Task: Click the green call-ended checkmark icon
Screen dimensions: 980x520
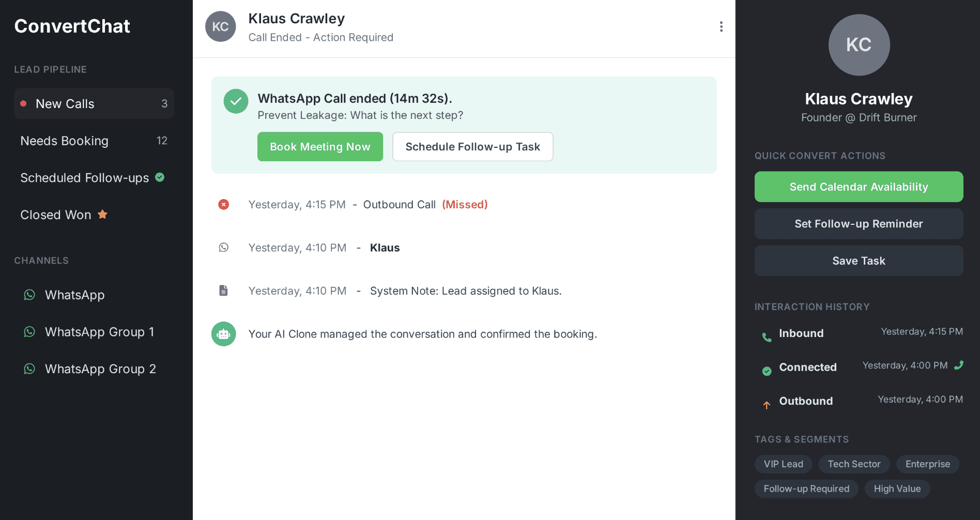Action: click(x=236, y=101)
